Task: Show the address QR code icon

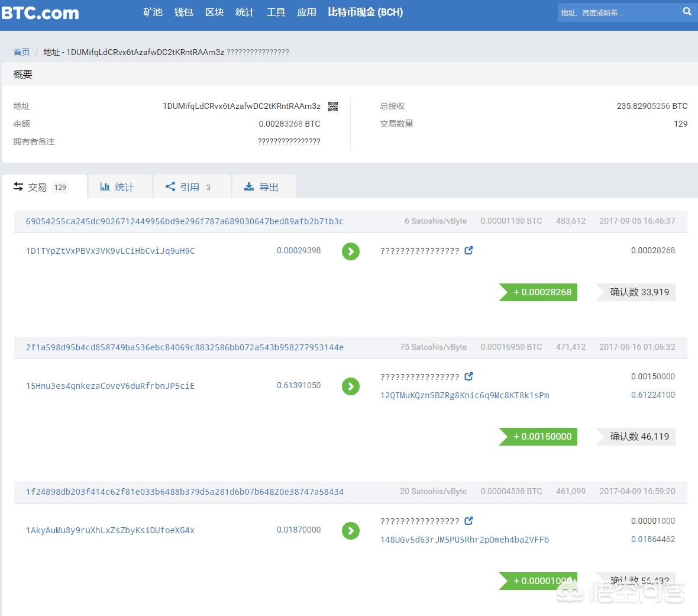Action: [333, 107]
